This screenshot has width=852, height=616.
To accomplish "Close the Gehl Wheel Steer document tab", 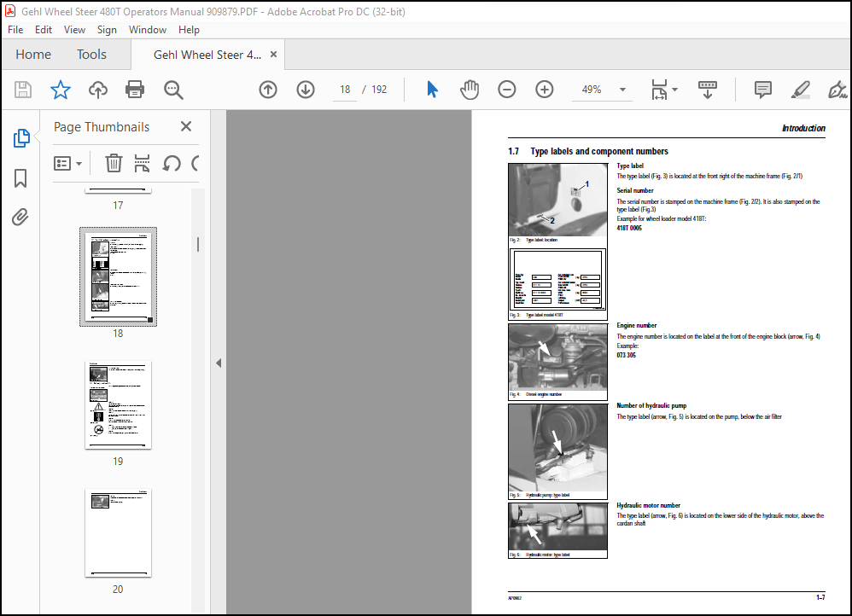I will click(274, 55).
